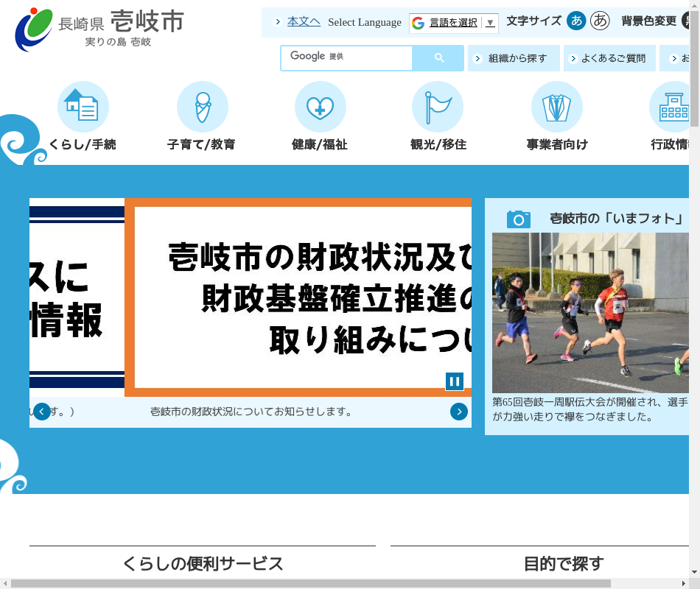Open the くらし/手続 house icon

tap(83, 107)
